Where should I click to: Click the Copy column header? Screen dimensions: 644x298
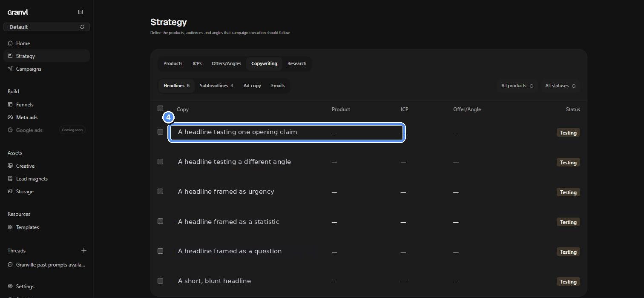coord(183,109)
